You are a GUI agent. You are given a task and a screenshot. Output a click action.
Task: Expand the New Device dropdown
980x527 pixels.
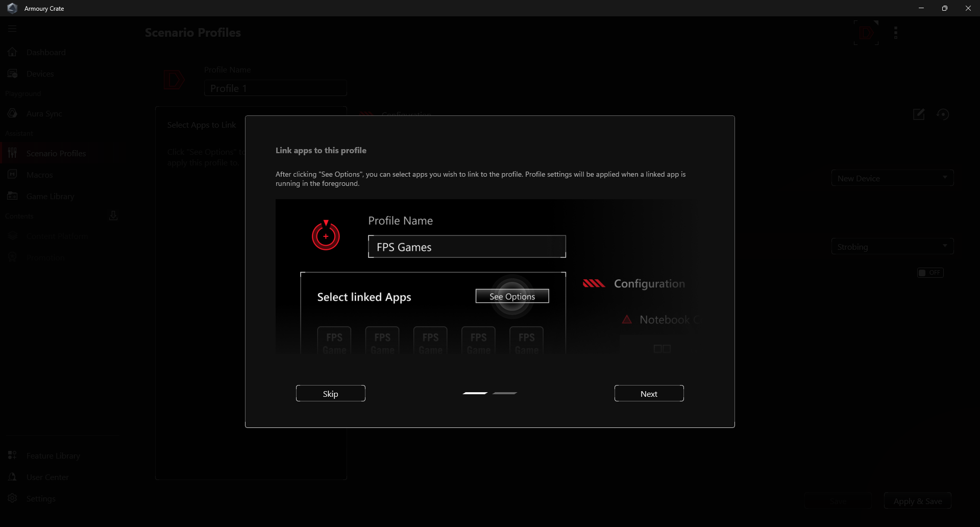click(892, 178)
